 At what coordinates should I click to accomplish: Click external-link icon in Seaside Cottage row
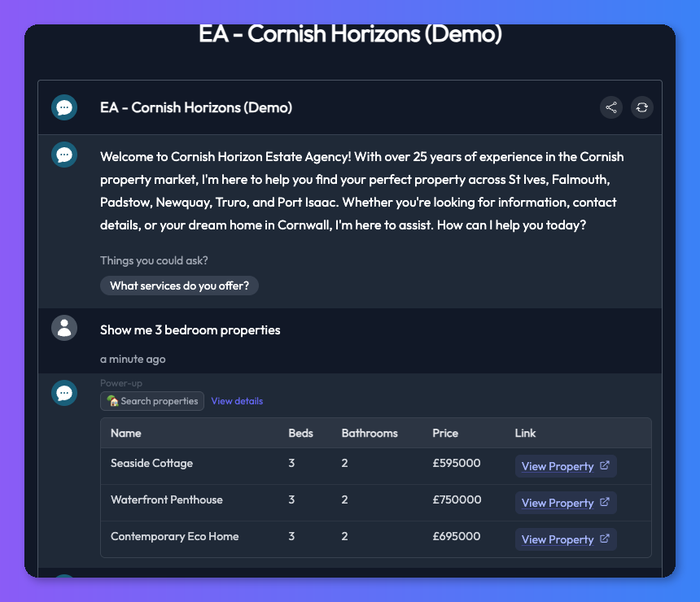pyautogui.click(x=605, y=465)
